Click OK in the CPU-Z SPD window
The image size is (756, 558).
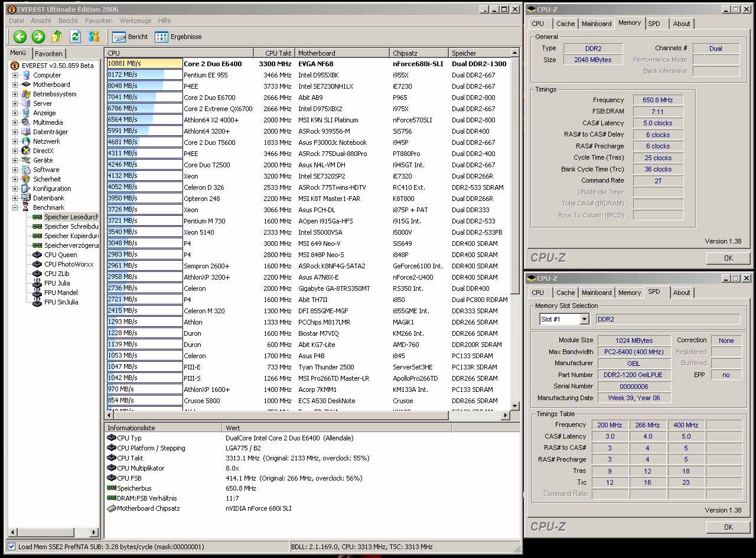[x=728, y=527]
